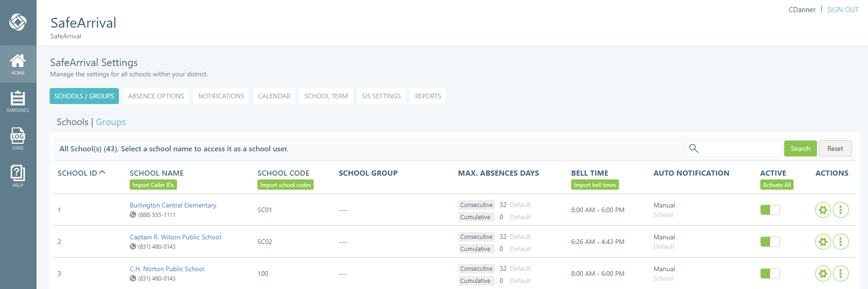Click into the school search field

pyautogui.click(x=740, y=148)
